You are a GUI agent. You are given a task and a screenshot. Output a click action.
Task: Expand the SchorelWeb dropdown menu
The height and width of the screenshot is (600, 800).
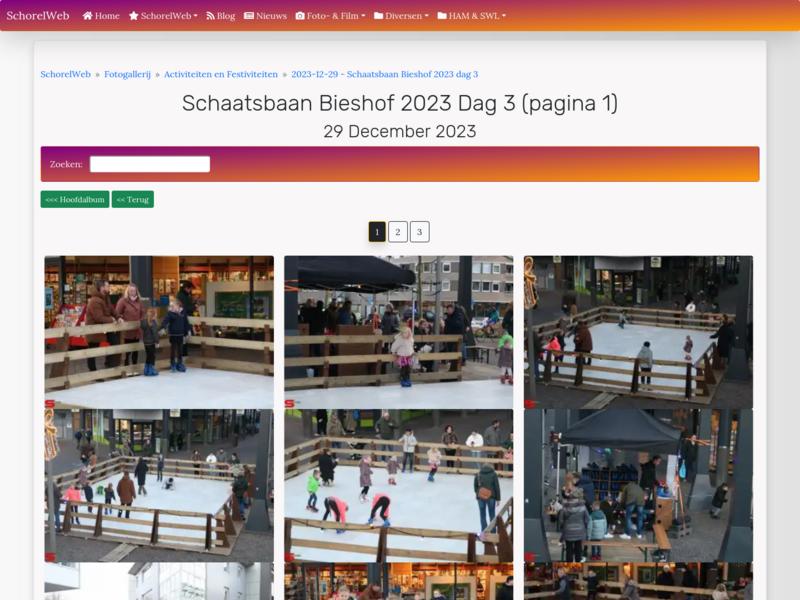click(x=163, y=16)
